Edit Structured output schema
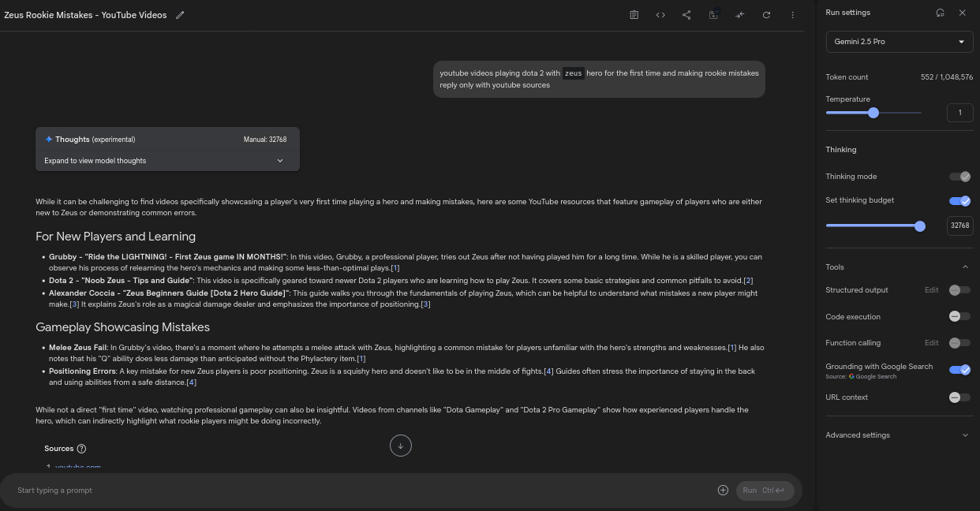Screen dimensions: 980x511 931,290
